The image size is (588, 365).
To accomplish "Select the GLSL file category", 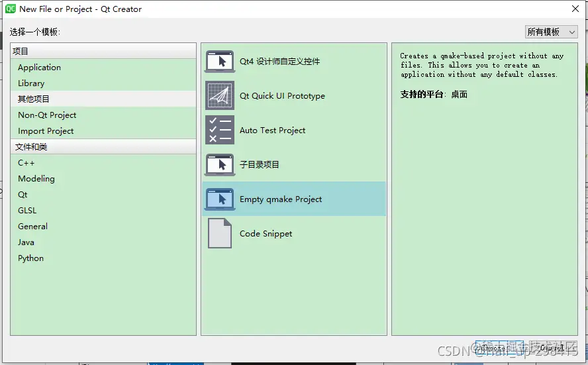I will coord(103,211).
